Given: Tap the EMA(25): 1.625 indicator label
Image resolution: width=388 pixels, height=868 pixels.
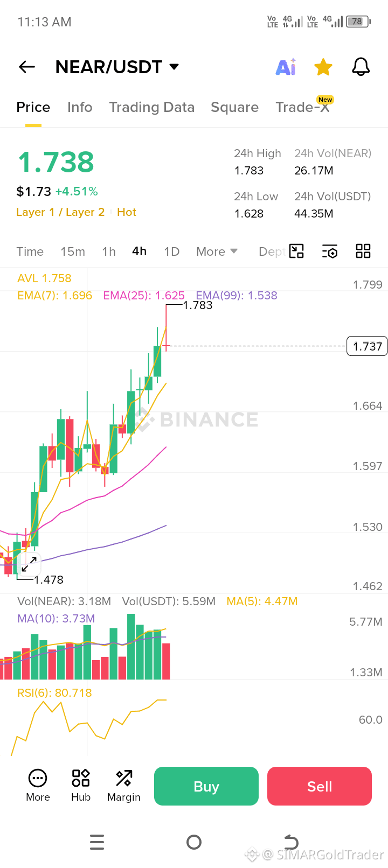Looking at the screenshot, I should (144, 296).
